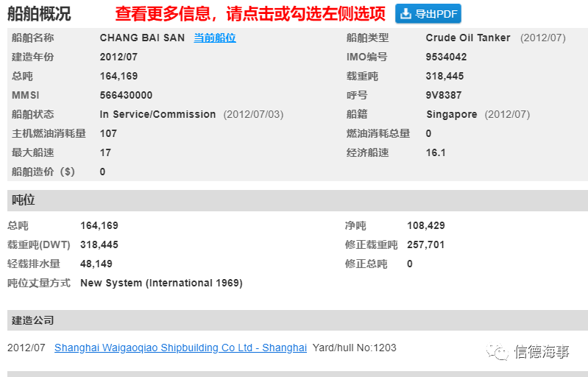The width and height of the screenshot is (588, 377).
Task: Click the 吨位 section header
Action: pos(298,200)
